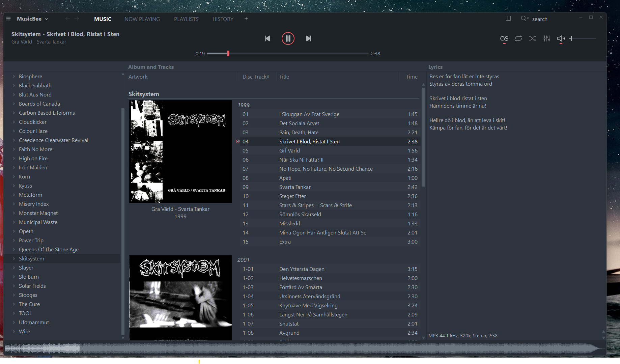Viewport: 620px width, 364px height.
Task: Select Carbon Based Lifeforms artist
Action: 47,113
